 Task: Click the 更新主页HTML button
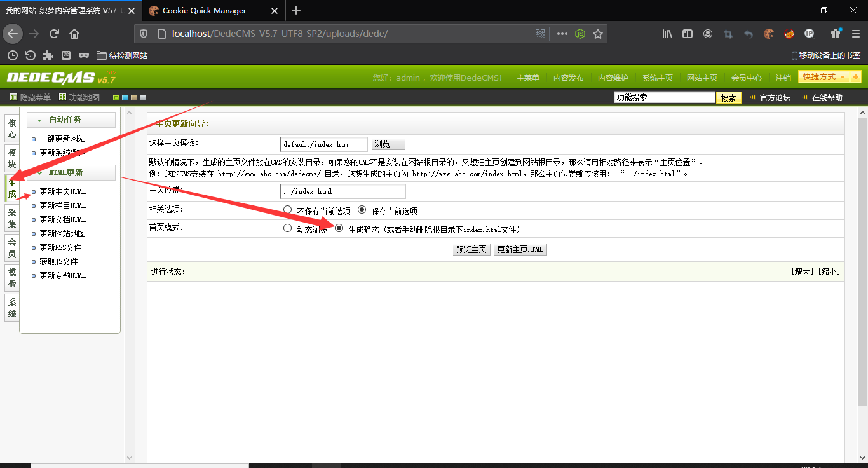(x=520, y=249)
